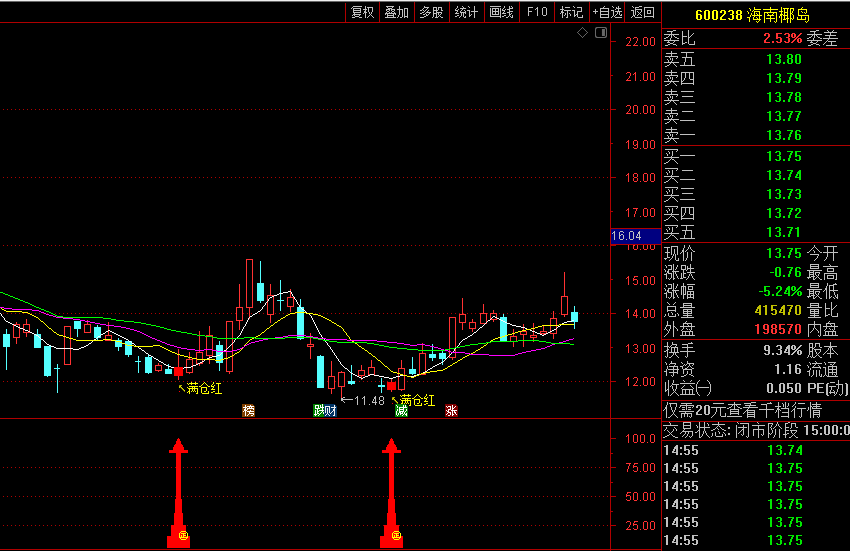
Task: Open the 统计 statistics tool
Action: tap(466, 12)
